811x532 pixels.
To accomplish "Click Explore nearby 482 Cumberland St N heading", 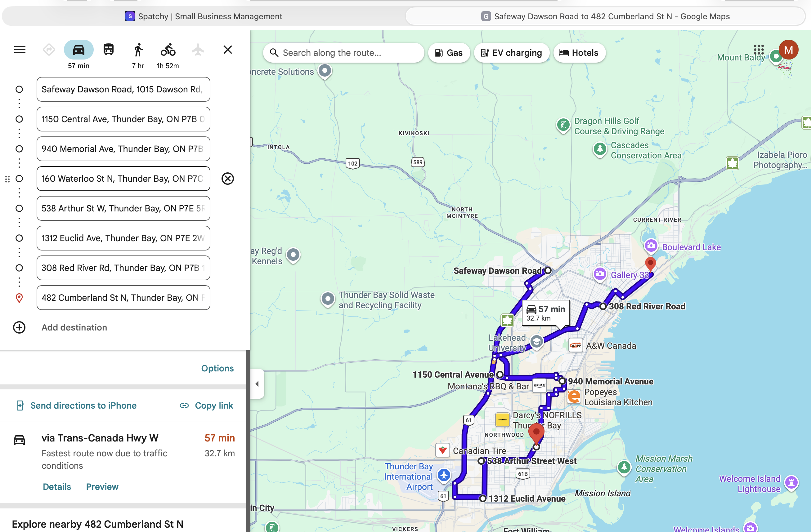I will 97,524.
